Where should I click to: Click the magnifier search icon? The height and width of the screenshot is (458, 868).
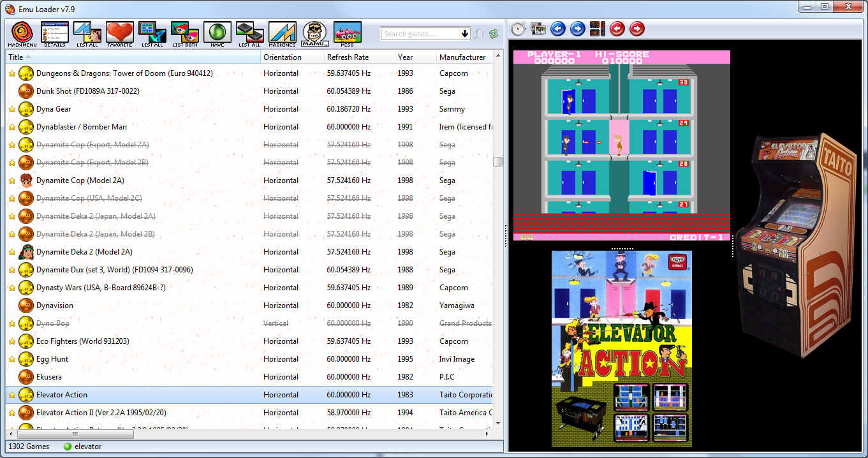[x=479, y=34]
